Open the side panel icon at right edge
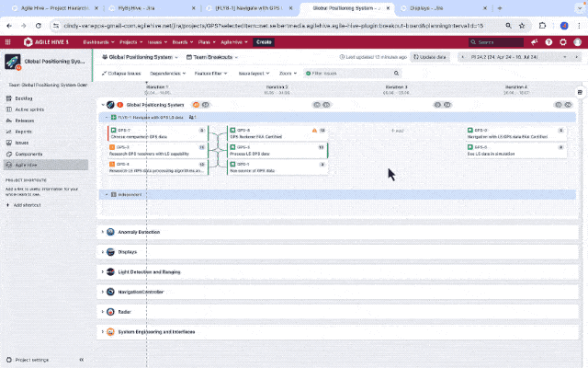The height and width of the screenshot is (368, 588). [x=580, y=92]
